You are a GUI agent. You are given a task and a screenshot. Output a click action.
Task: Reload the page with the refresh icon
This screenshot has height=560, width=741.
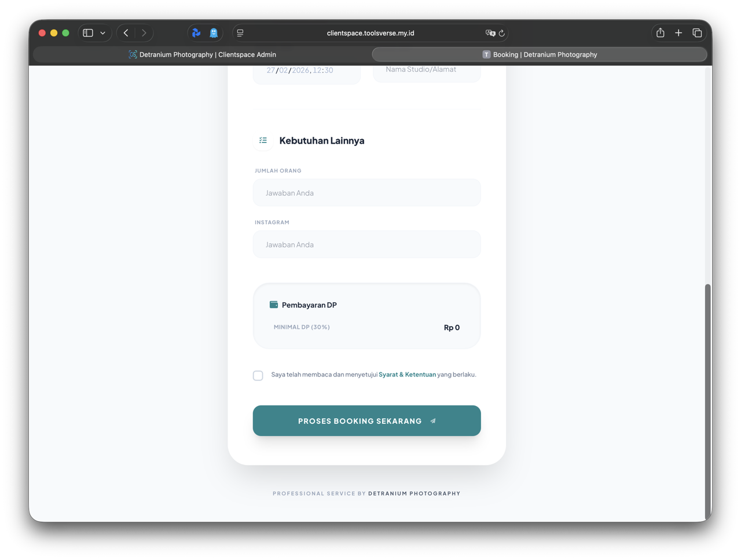coord(502,33)
